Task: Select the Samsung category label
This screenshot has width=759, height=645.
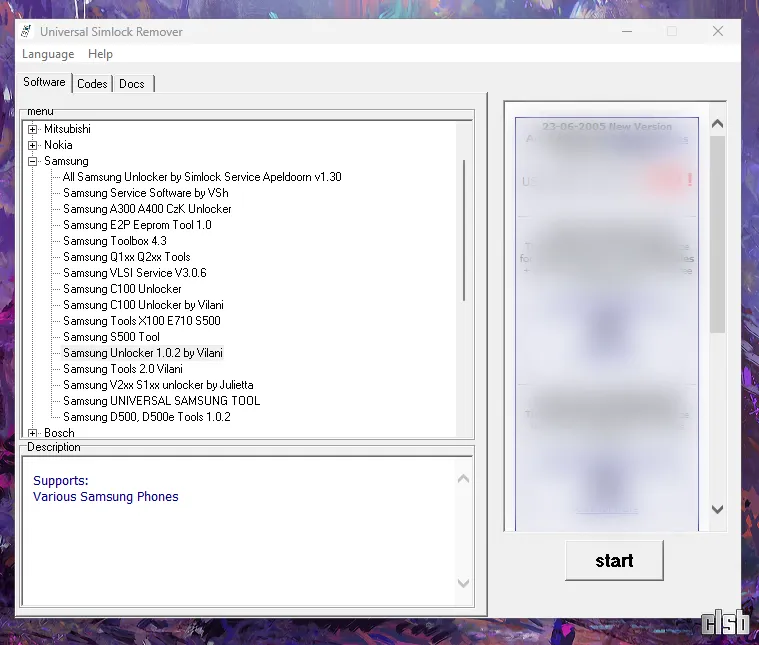Action: (x=66, y=161)
